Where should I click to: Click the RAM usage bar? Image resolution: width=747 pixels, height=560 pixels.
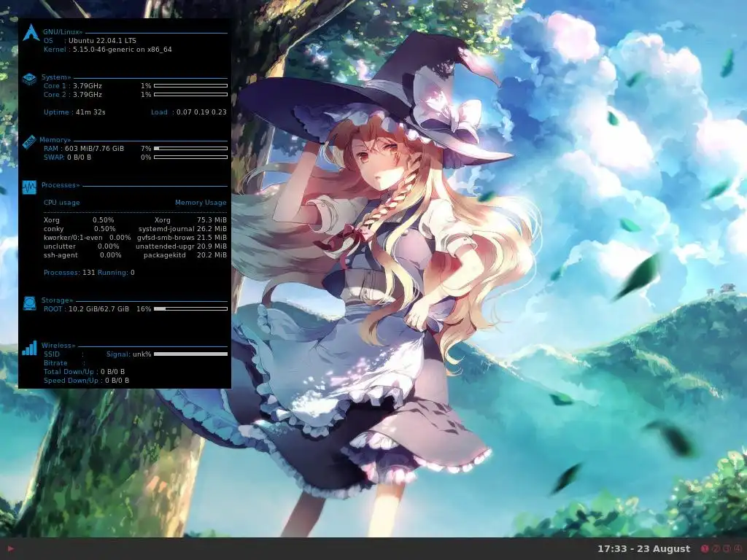(x=190, y=149)
